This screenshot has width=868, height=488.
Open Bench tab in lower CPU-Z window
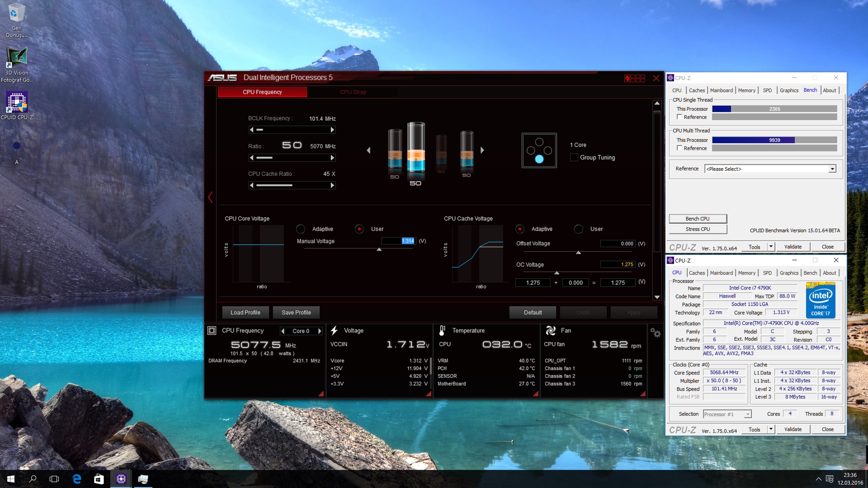(810, 273)
